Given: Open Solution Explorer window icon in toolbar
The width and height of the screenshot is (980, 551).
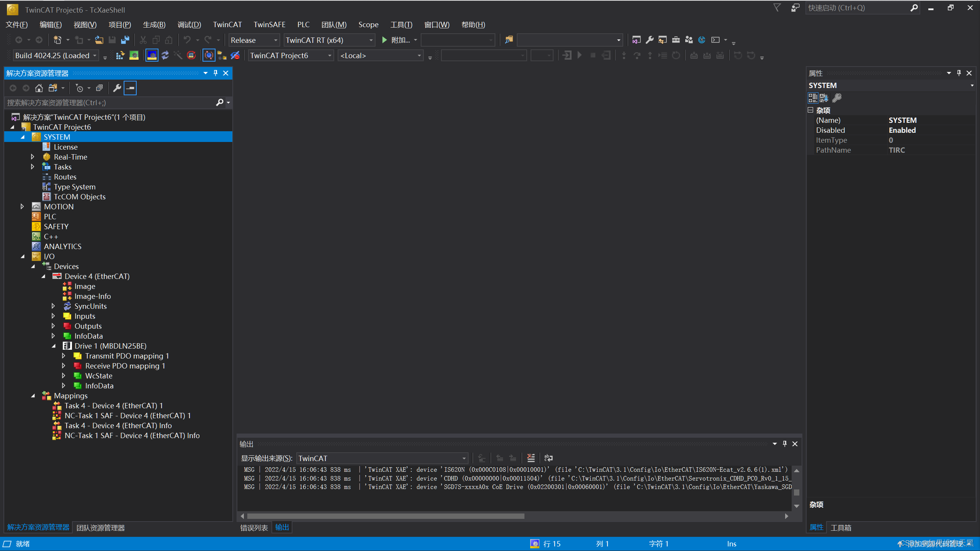Looking at the screenshot, I should pos(636,40).
